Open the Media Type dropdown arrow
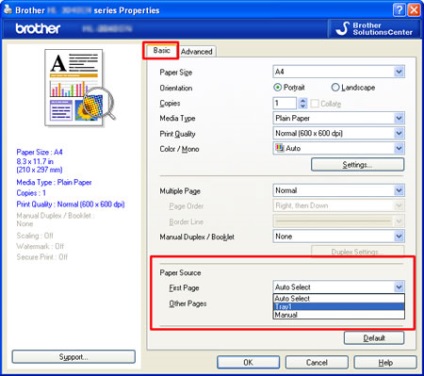 (399, 118)
